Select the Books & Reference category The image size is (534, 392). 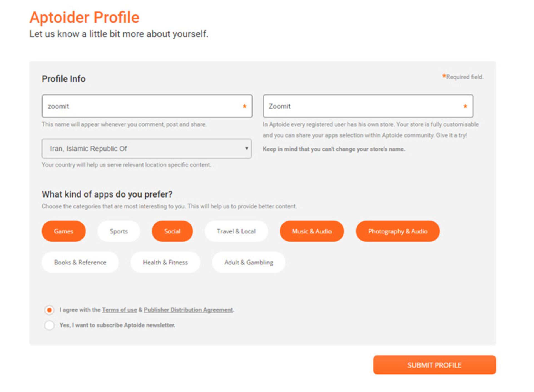coord(80,262)
